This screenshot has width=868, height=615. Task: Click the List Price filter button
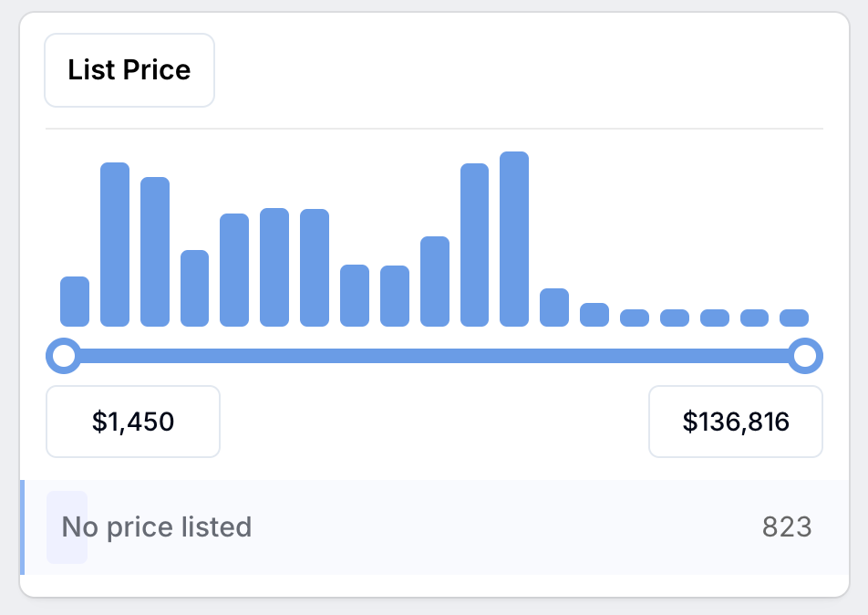[x=129, y=70]
